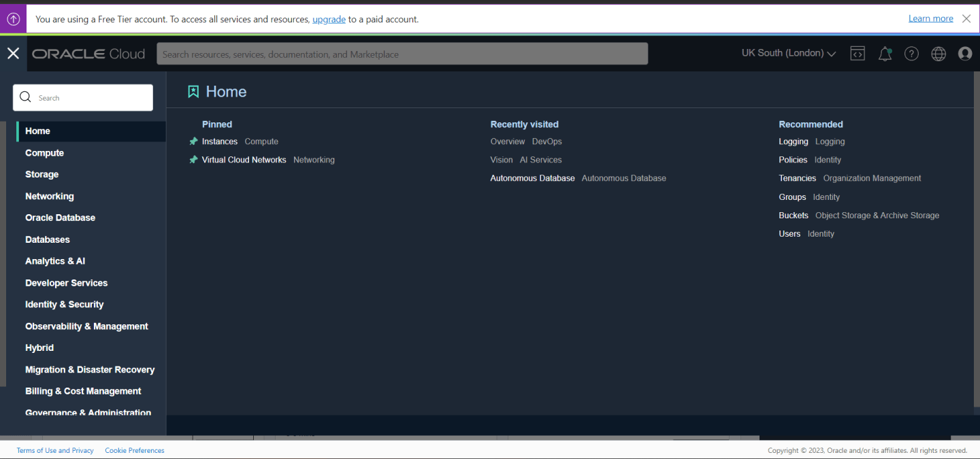Click the global search resources field
Image resolution: width=980 pixels, height=459 pixels.
[x=402, y=53]
